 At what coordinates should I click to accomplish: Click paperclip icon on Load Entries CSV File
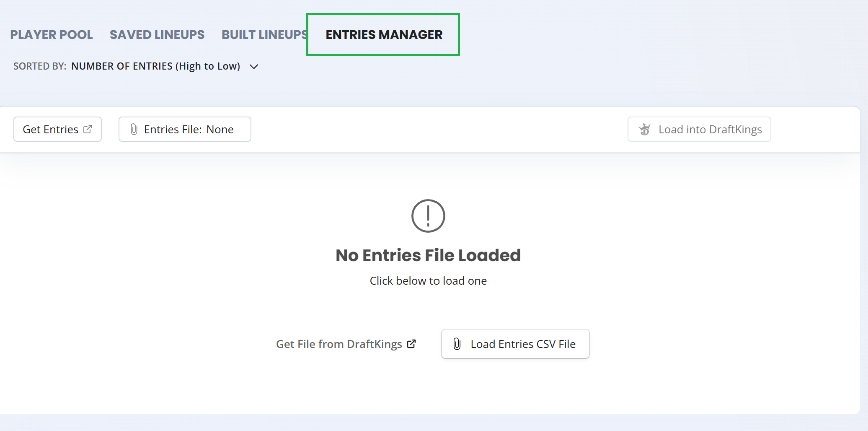click(457, 344)
